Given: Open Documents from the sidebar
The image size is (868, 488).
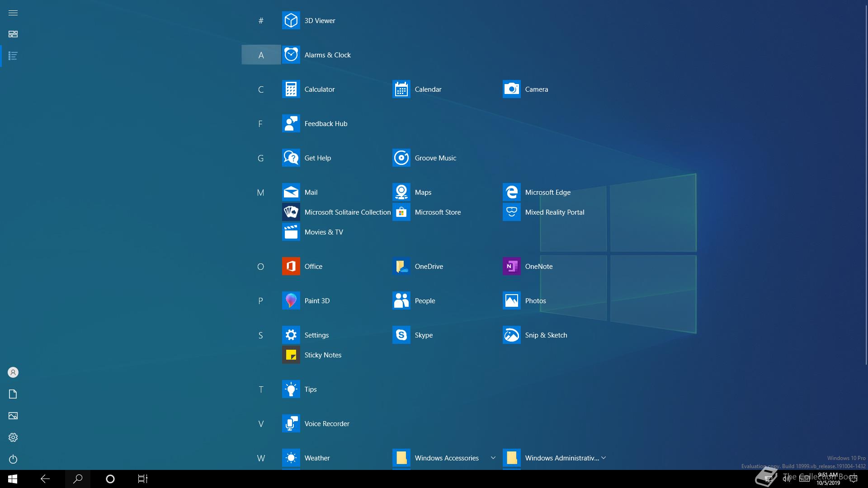Looking at the screenshot, I should pos(13,394).
